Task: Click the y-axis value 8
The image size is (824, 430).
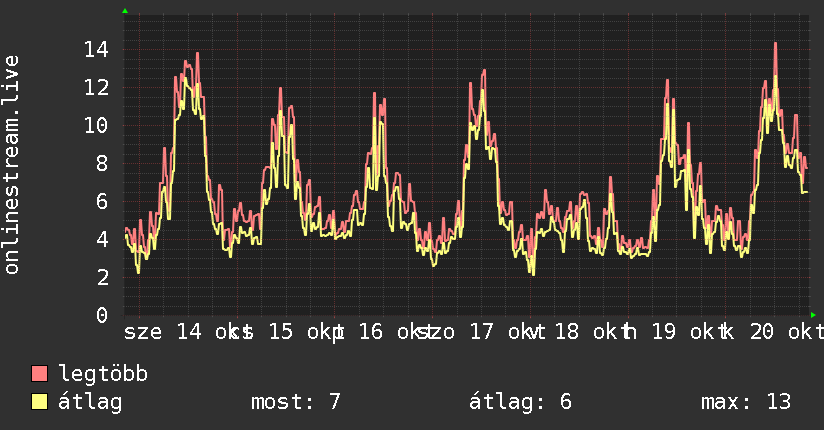Action: point(102,163)
